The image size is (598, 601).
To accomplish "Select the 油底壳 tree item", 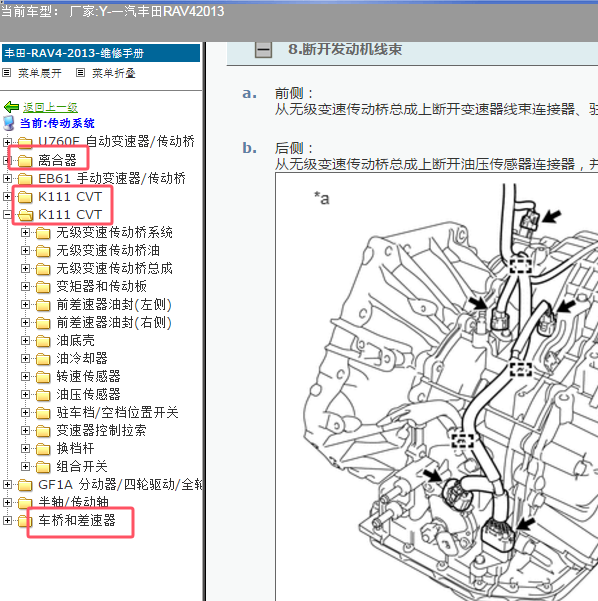I will coord(75,340).
